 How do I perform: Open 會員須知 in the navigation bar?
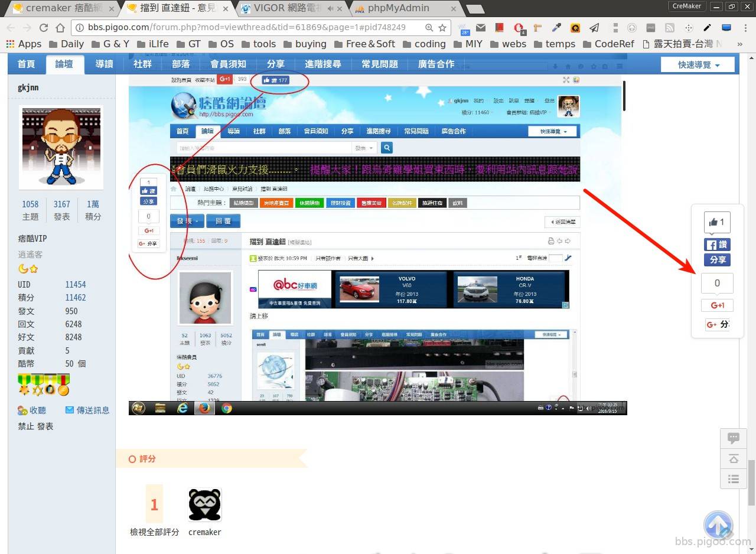point(228,64)
